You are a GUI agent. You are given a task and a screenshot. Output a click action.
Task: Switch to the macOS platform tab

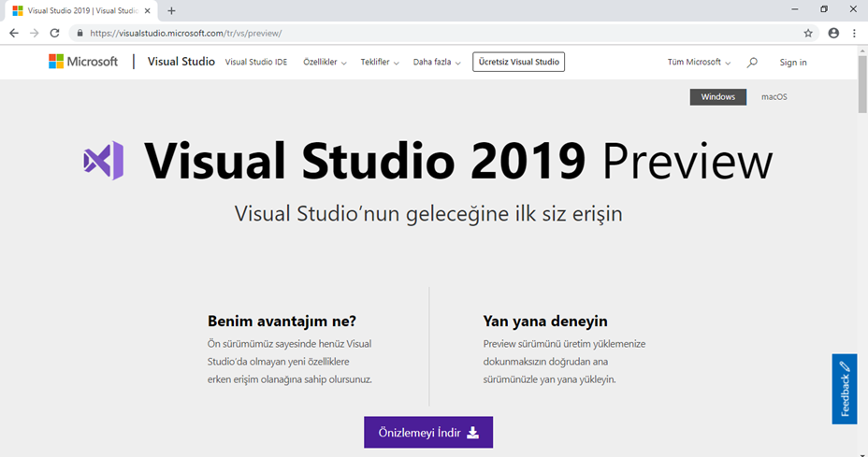774,97
